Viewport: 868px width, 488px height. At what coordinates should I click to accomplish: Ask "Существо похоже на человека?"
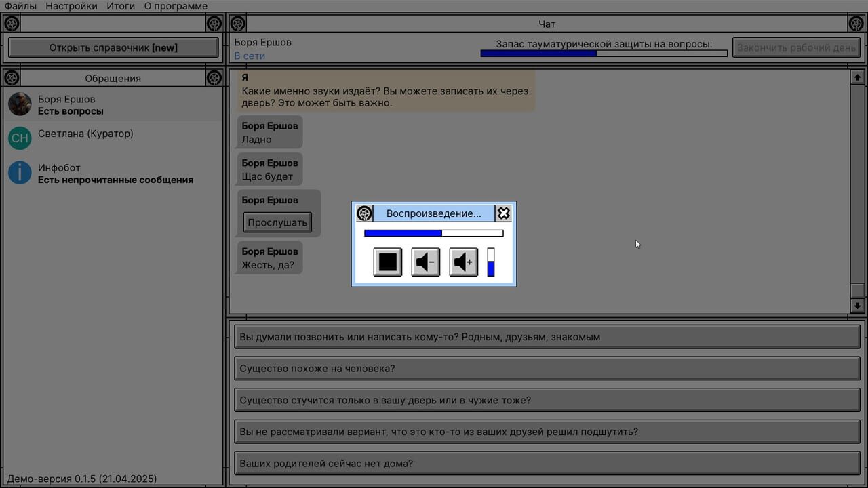[x=547, y=369]
